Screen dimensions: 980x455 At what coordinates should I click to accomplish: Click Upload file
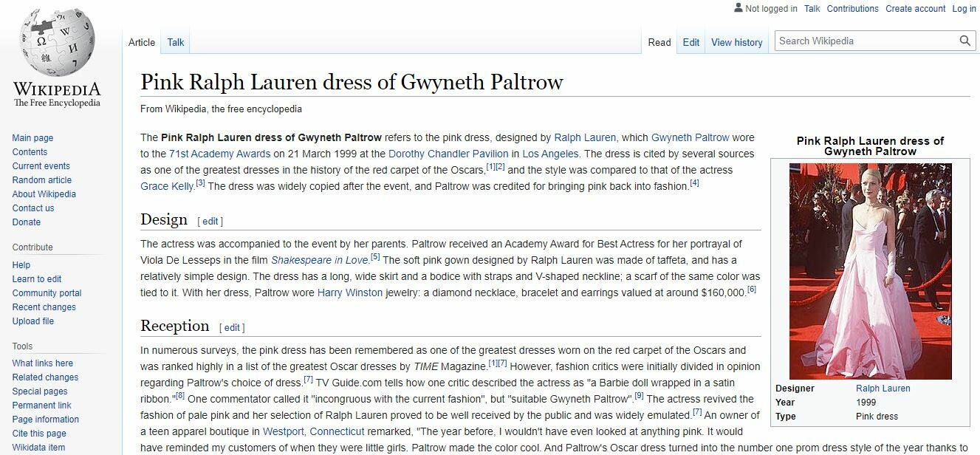pyautogui.click(x=33, y=321)
